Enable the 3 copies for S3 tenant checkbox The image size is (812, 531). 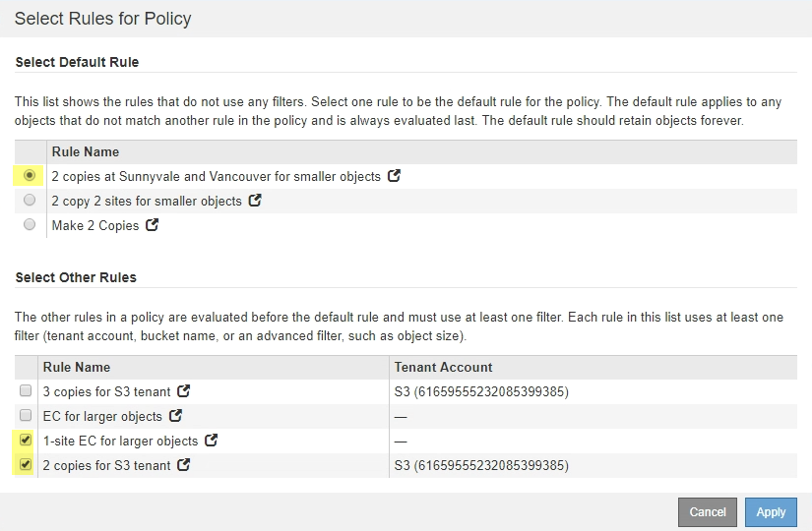26,391
